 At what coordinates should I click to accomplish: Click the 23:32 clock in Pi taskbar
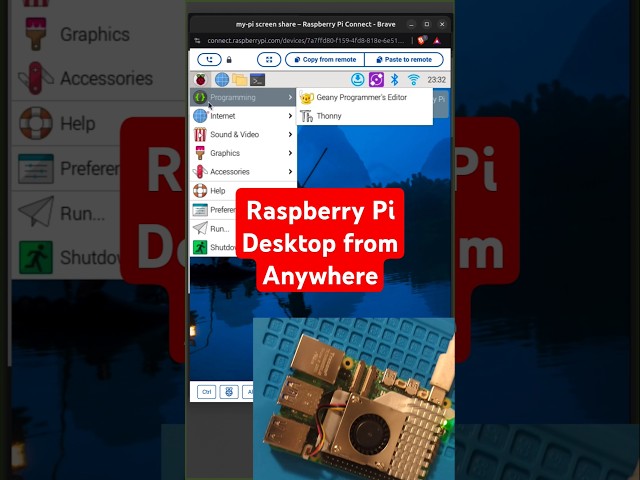click(436, 80)
